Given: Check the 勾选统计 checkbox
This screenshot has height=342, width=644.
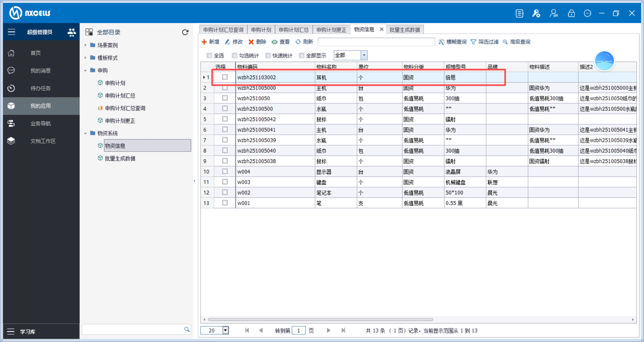Looking at the screenshot, I should [x=235, y=56].
